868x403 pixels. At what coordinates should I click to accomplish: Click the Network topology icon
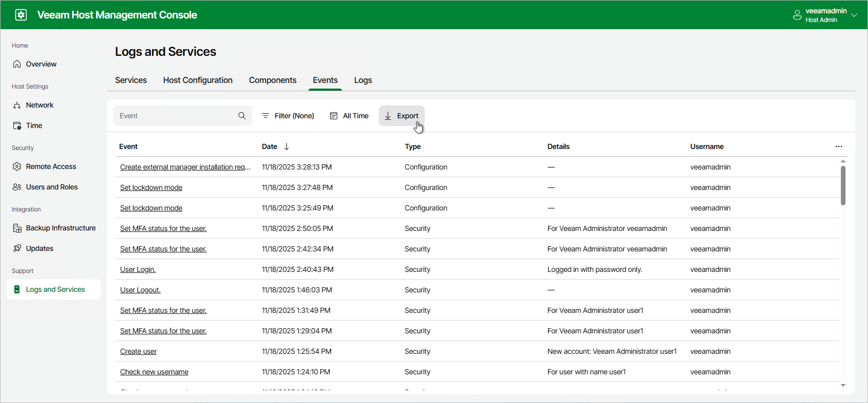(x=17, y=105)
